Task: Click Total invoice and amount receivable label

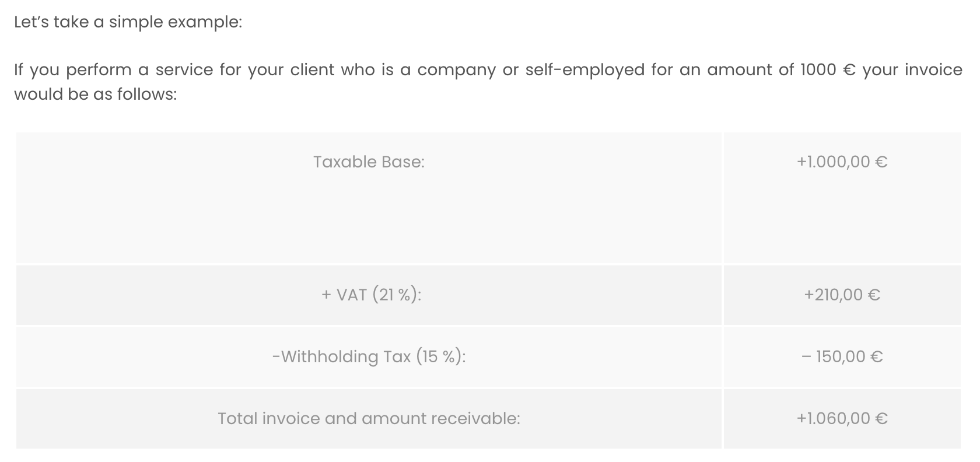Action: pos(369,418)
